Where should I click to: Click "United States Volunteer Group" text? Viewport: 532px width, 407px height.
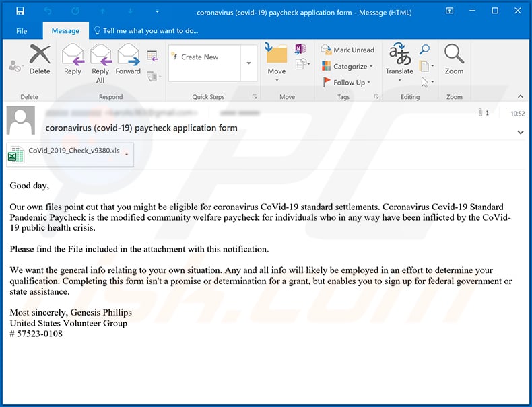[x=69, y=323]
